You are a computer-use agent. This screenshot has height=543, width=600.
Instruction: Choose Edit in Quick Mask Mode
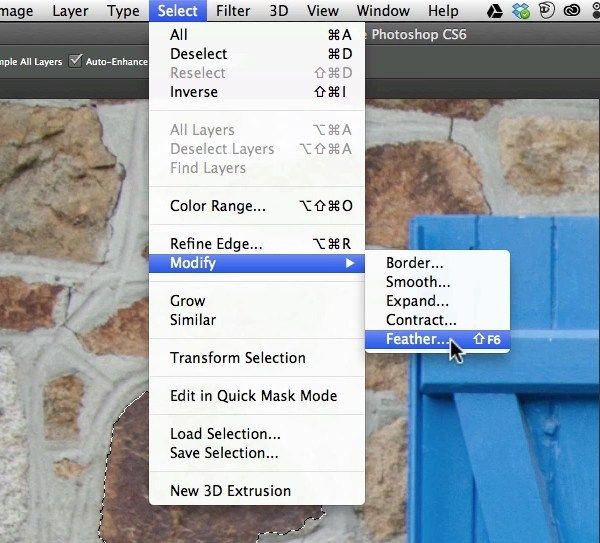pos(253,396)
